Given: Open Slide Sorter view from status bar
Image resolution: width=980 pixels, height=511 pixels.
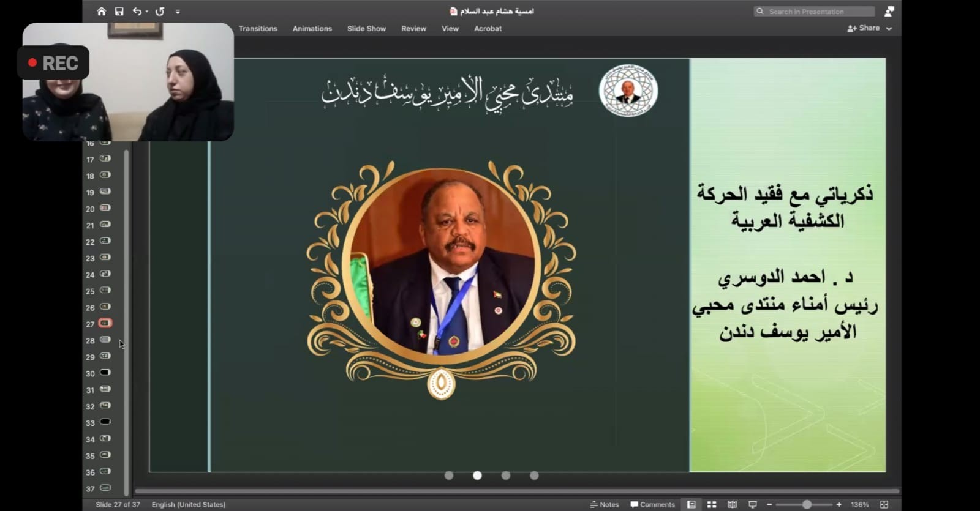Looking at the screenshot, I should 712,504.
